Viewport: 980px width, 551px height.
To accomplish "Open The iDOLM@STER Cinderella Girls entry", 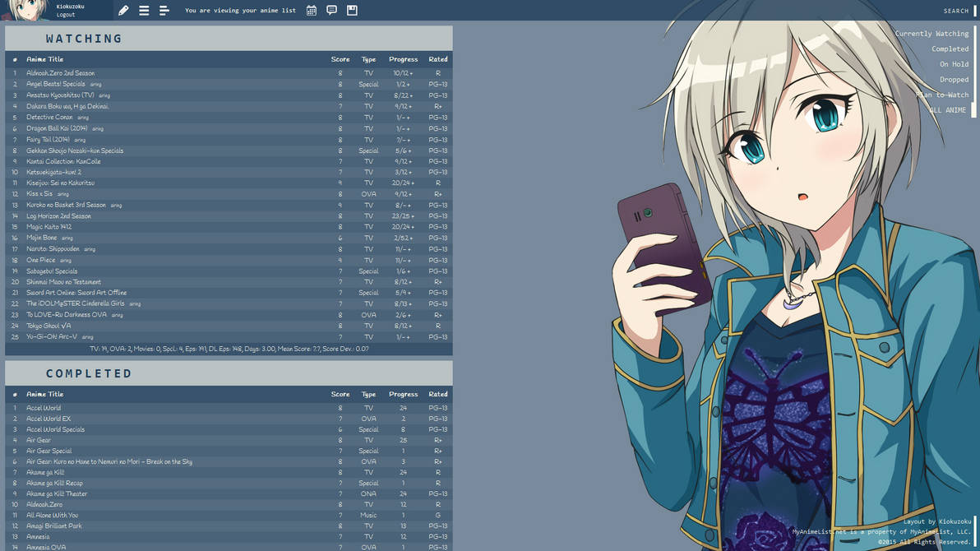I will pos(75,303).
